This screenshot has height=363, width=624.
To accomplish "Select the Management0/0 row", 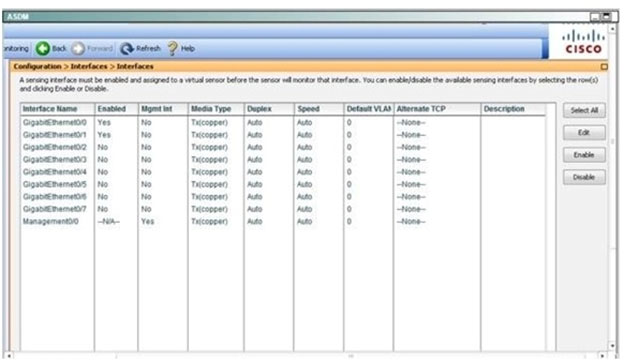I will coord(283,221).
